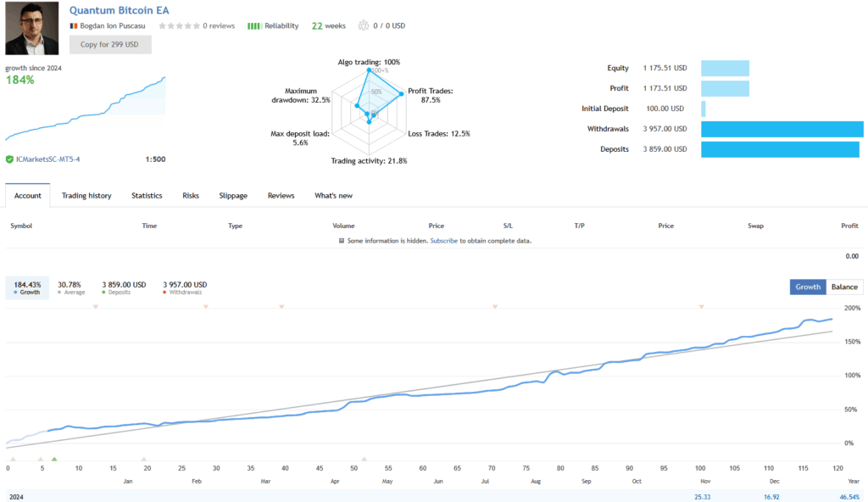This screenshot has height=502, width=868.
Task: Select the small growth thumbnail chart
Action: pyautogui.click(x=86, y=109)
